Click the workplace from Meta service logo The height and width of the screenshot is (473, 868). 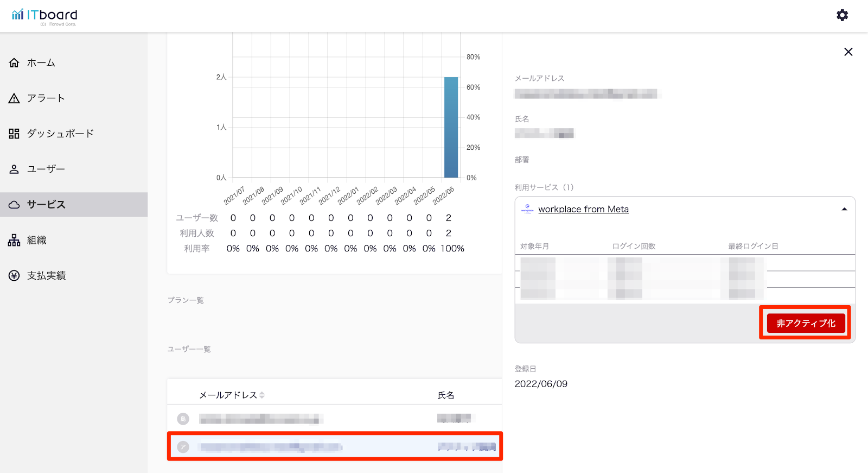(x=527, y=210)
